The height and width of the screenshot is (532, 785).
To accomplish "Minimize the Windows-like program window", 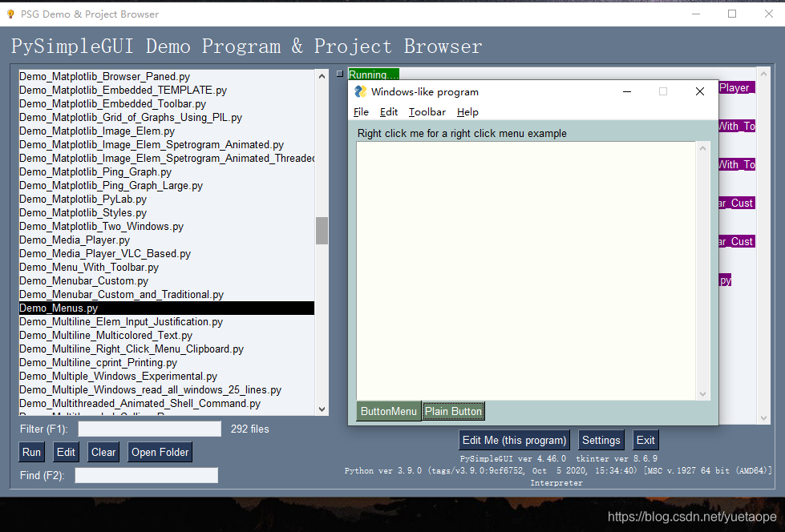I will pos(627,91).
